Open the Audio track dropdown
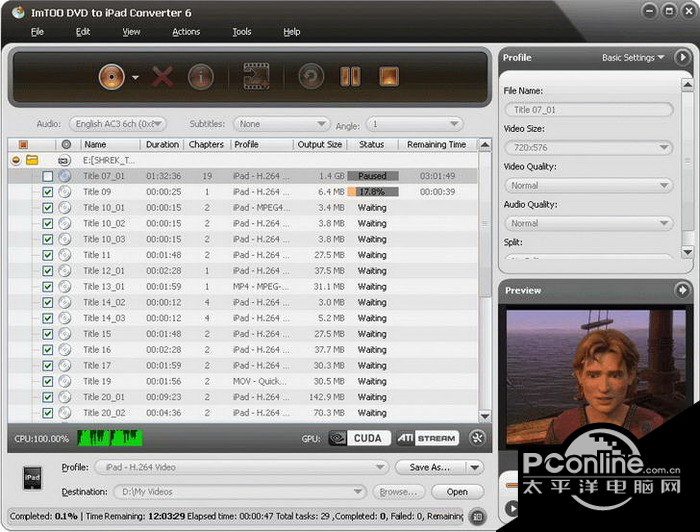 coord(117,124)
